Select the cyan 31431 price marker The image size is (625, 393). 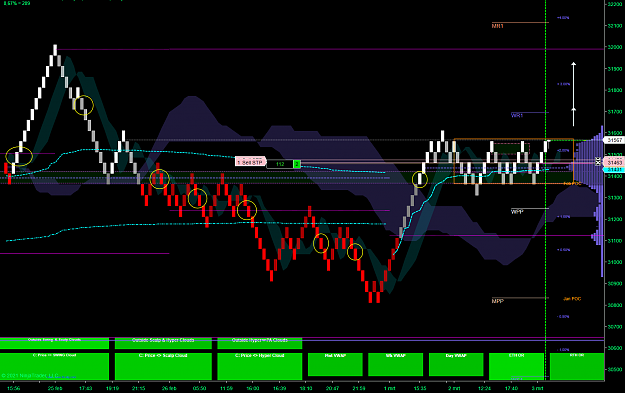click(614, 170)
